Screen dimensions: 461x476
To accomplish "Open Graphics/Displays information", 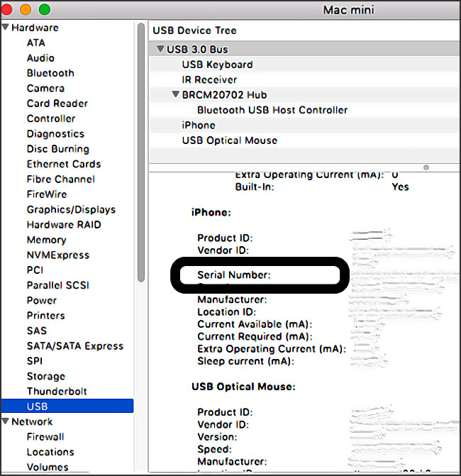I will pos(71,209).
